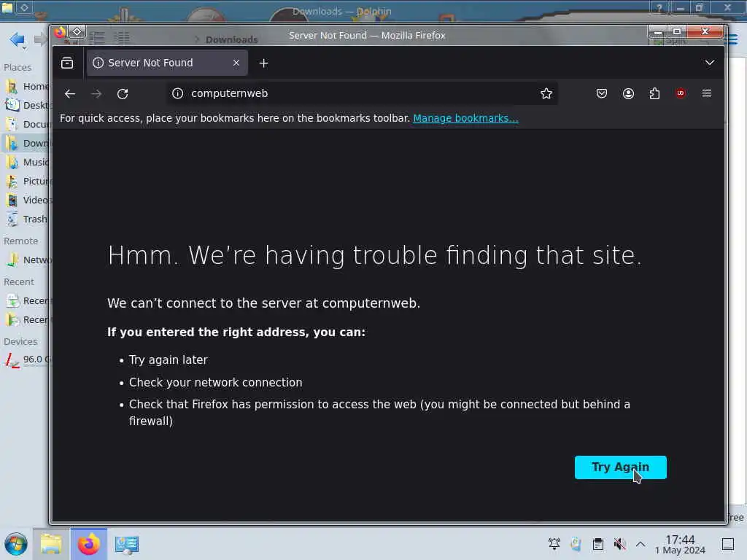The image size is (747, 560).
Task: Click the Dolphin back arrow
Action: (x=18, y=39)
